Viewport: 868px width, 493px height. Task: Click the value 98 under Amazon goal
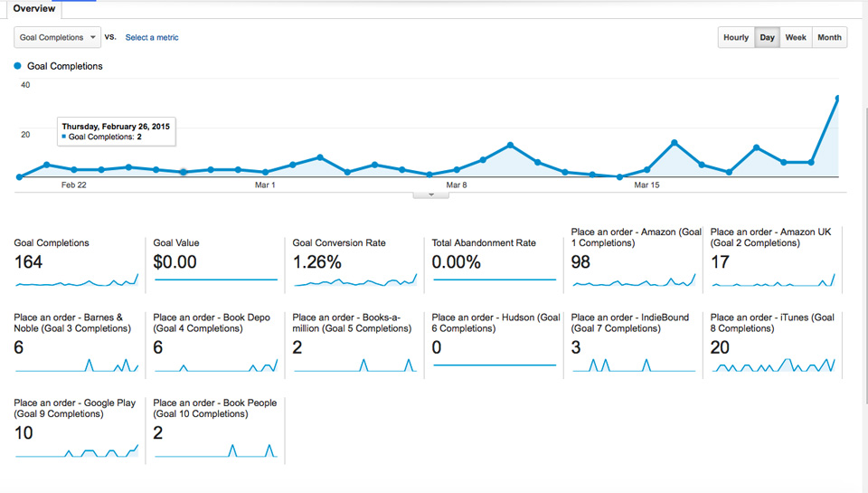point(580,262)
